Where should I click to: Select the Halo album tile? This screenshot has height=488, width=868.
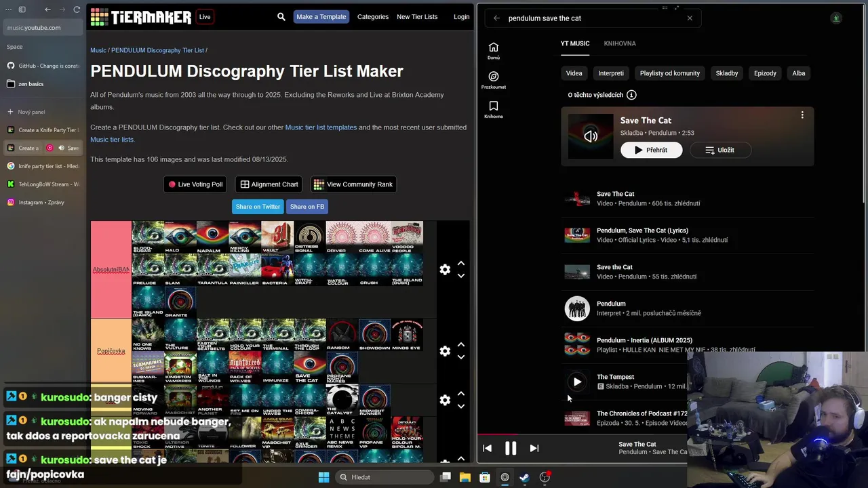(x=180, y=237)
